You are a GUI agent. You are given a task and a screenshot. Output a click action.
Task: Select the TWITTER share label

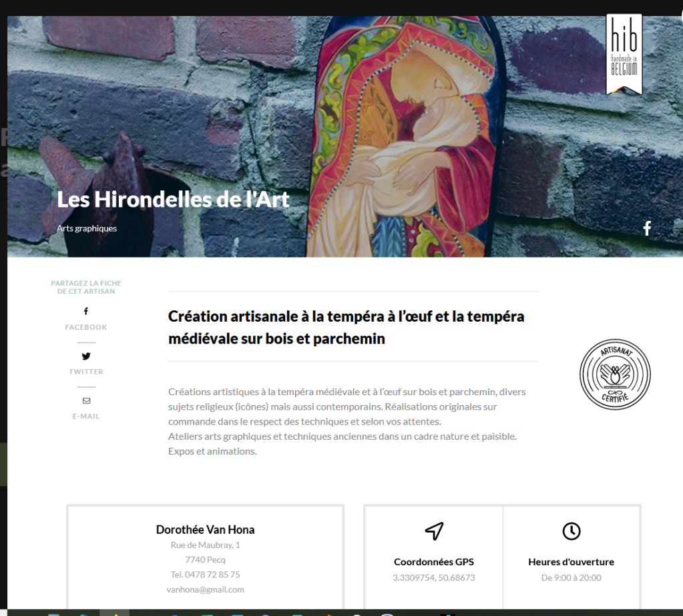86,371
